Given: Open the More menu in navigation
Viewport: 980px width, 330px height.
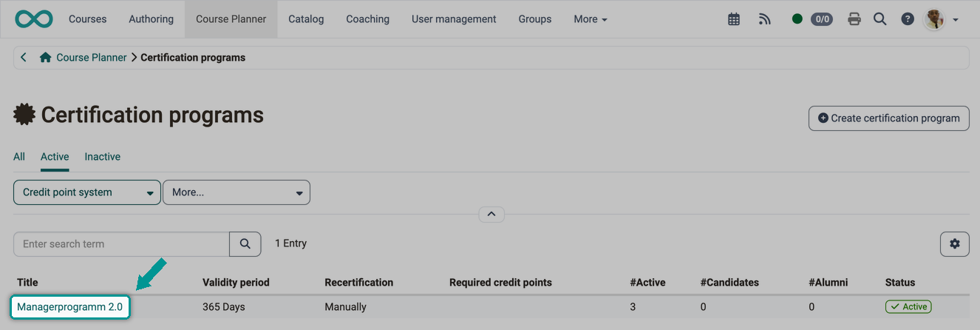Looking at the screenshot, I should tap(591, 19).
